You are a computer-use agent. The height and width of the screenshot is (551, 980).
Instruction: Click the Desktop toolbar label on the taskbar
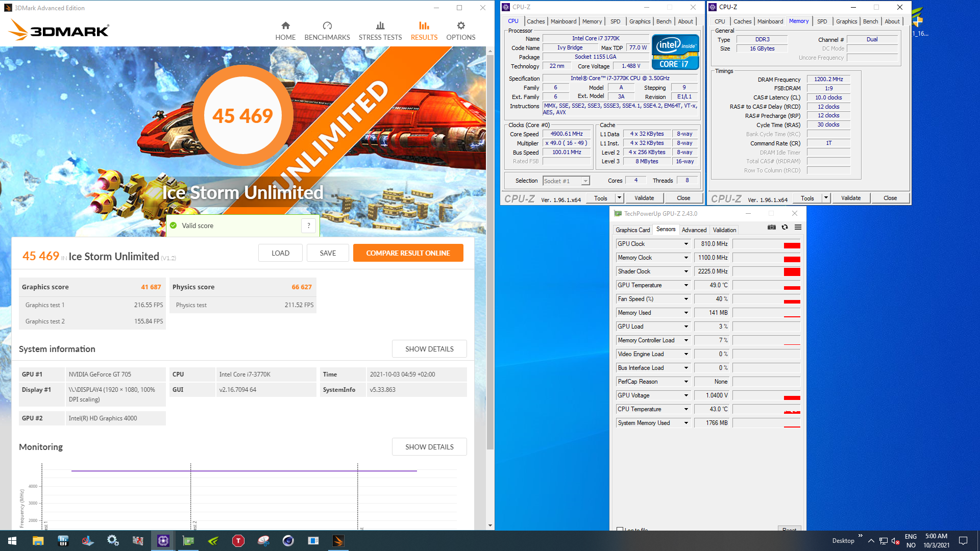[843, 541]
